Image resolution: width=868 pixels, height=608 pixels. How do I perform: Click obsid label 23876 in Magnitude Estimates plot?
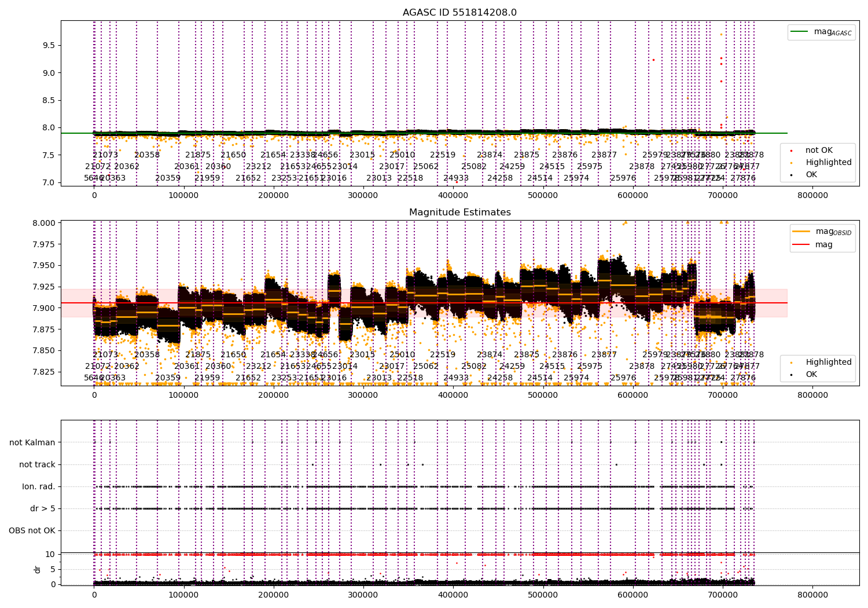tap(565, 355)
